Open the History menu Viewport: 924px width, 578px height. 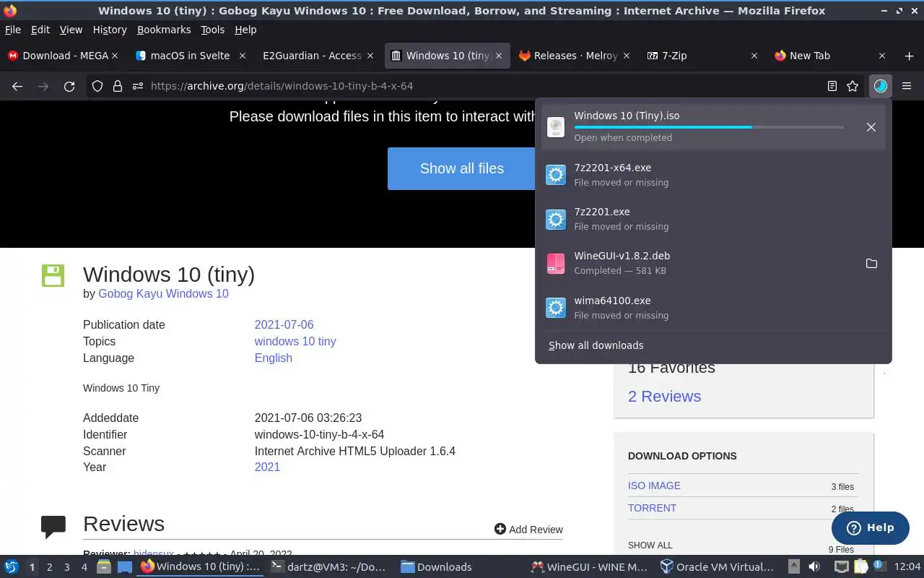point(110,30)
